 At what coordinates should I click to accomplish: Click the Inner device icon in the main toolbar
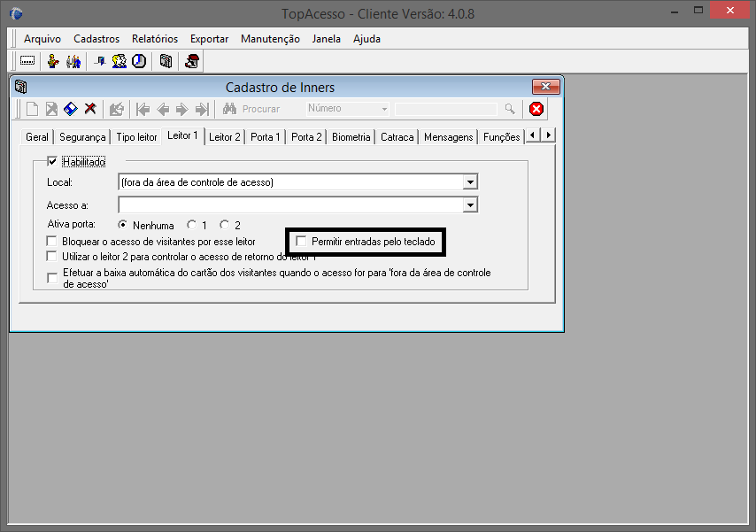click(x=166, y=61)
